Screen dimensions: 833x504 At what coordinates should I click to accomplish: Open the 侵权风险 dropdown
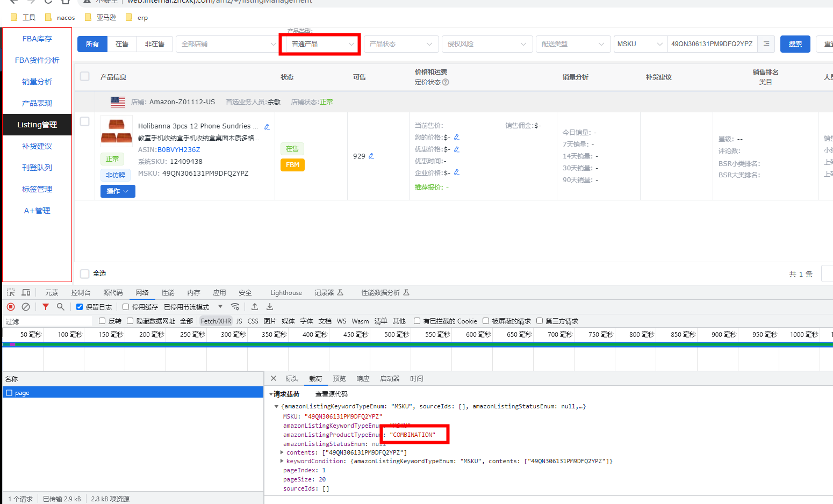(487, 44)
